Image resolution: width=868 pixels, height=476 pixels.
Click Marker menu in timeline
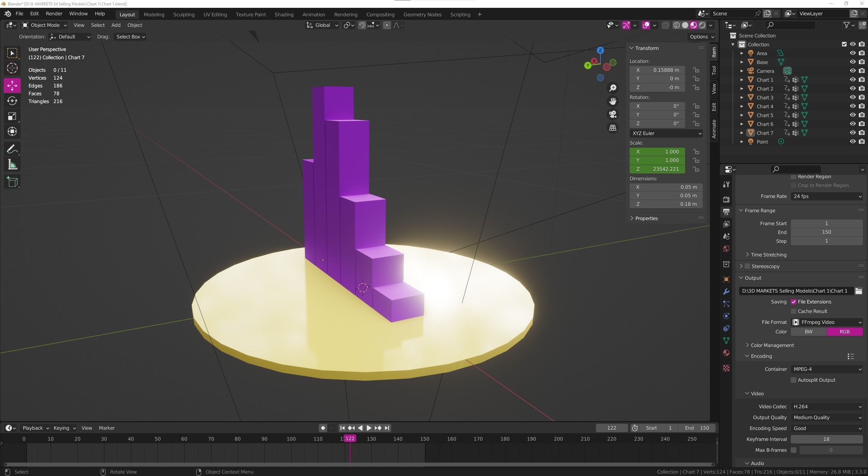(107, 428)
